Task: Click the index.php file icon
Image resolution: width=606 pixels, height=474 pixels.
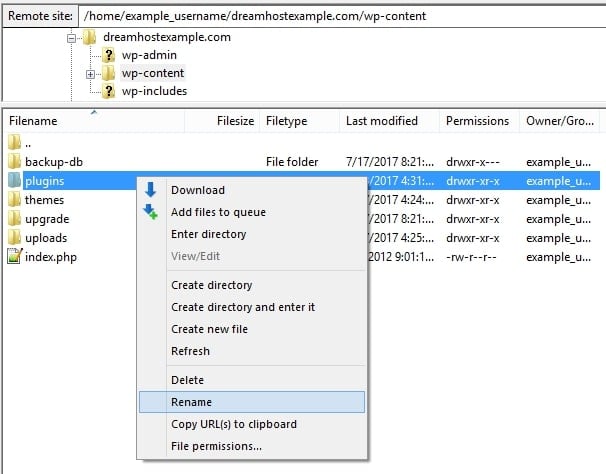Action: click(14, 257)
